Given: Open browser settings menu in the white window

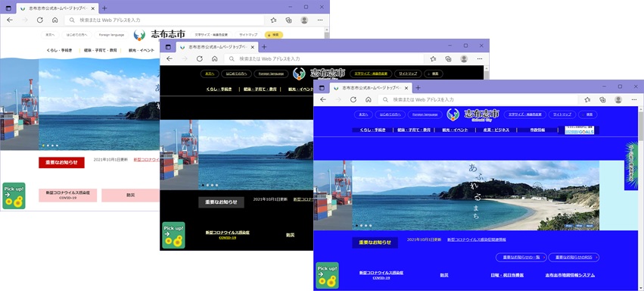Looking at the screenshot, I should (320, 20).
